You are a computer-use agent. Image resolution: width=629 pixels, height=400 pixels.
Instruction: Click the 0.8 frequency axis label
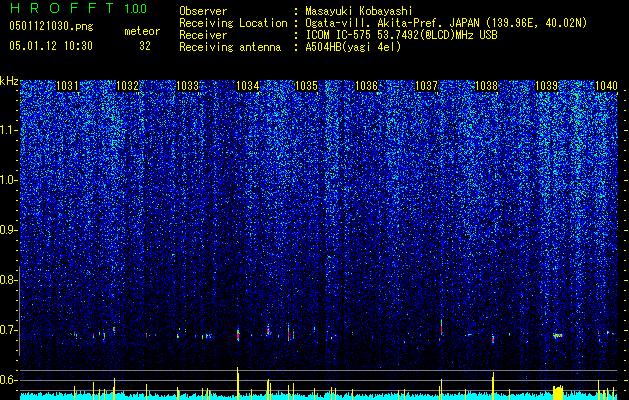8,280
